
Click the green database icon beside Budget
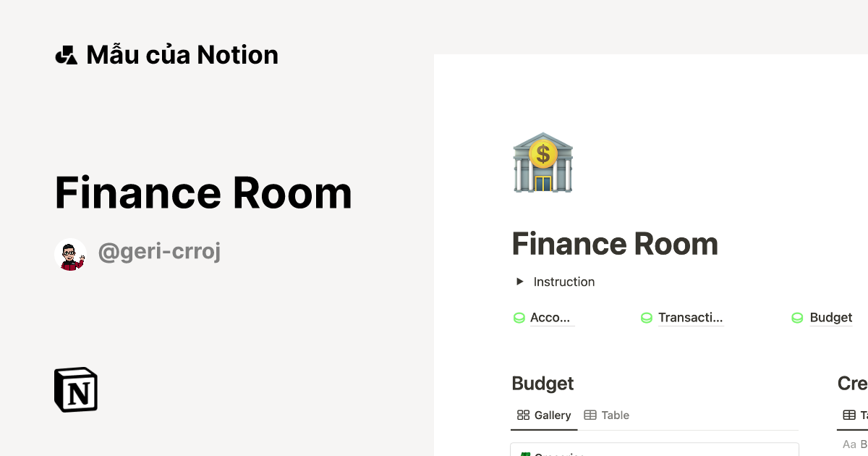click(x=797, y=317)
